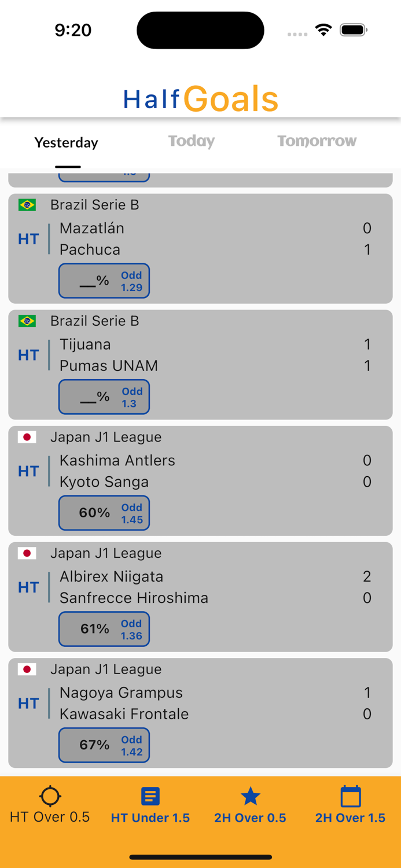Click the Japan flag on Kashima Antlers match
This screenshot has height=868, width=401.
click(x=27, y=437)
